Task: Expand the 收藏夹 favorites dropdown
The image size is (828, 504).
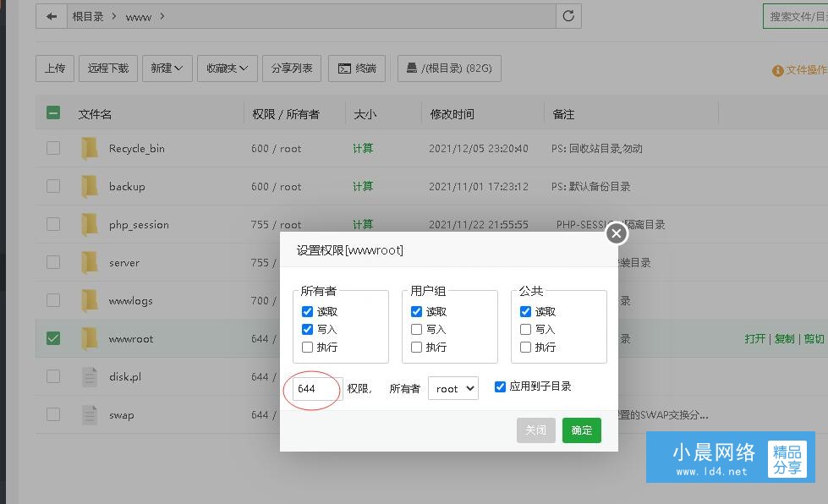Action: point(227,68)
